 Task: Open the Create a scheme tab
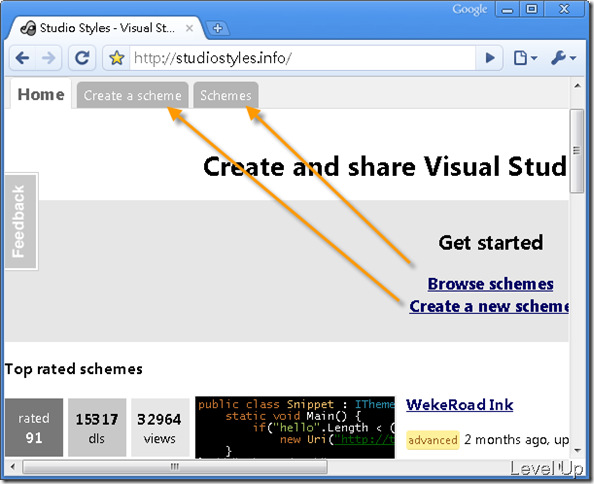(x=133, y=95)
